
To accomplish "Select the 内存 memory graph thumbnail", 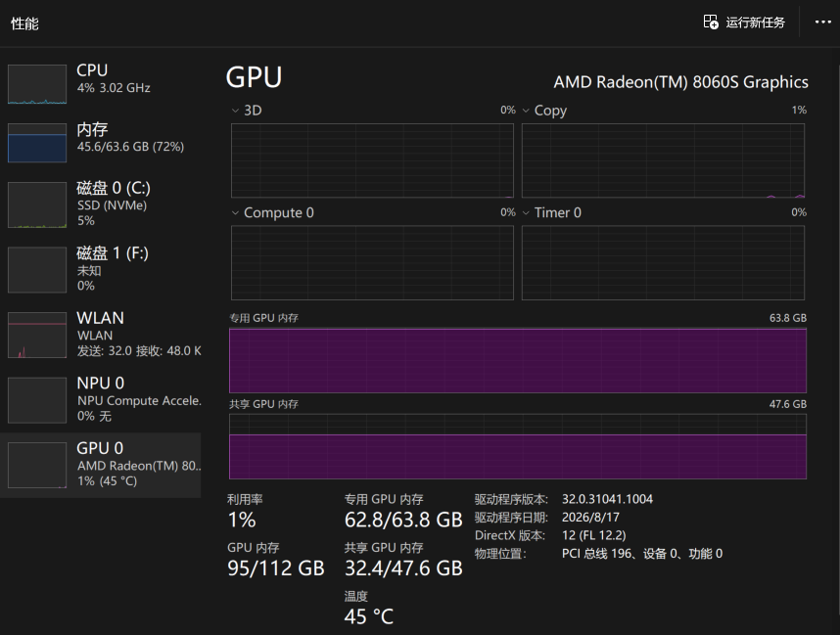I will 37,143.
